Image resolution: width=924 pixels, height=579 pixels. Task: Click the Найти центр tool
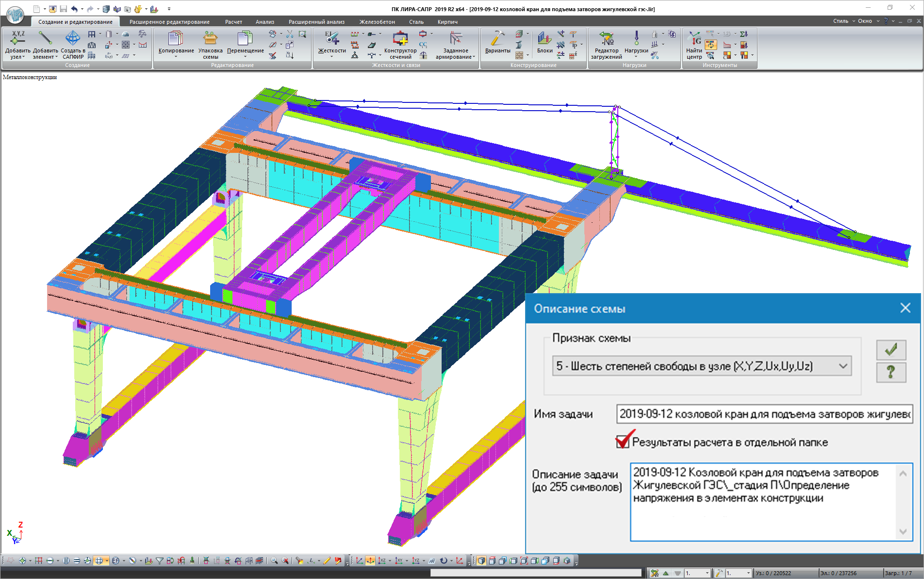click(694, 45)
